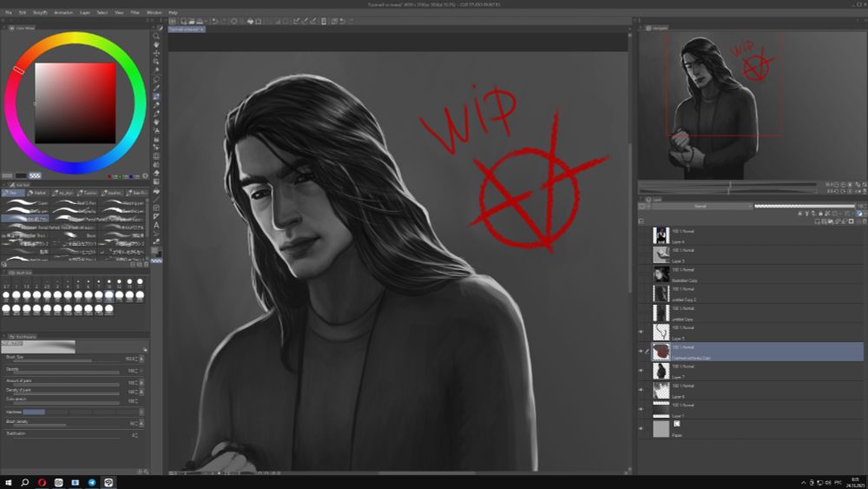The width and height of the screenshot is (868, 489).
Task: Show Layer 3 via its visibility box
Action: (x=641, y=254)
